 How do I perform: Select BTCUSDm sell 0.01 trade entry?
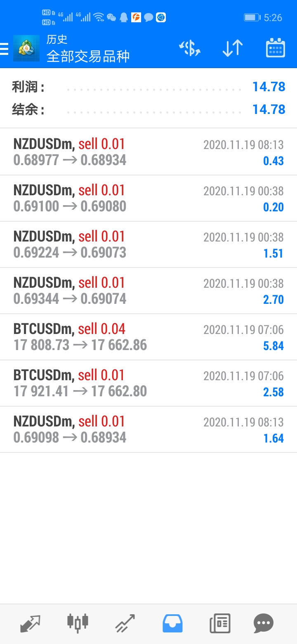[x=148, y=383]
